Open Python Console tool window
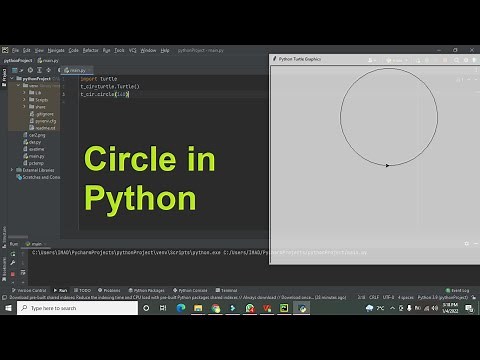 (190, 290)
